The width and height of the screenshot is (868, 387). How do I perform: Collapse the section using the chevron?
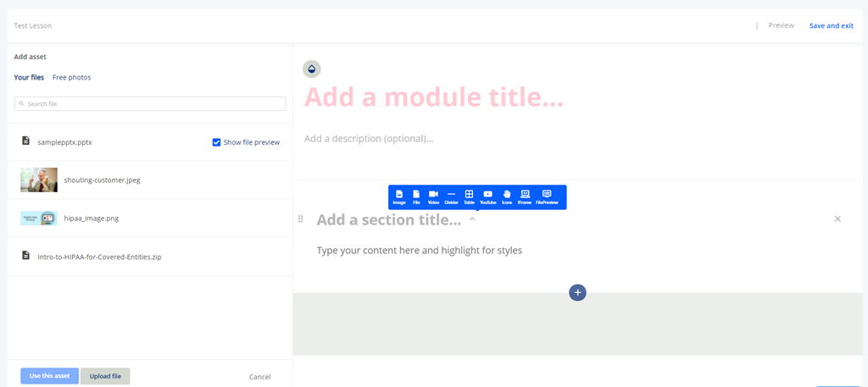coord(472,219)
